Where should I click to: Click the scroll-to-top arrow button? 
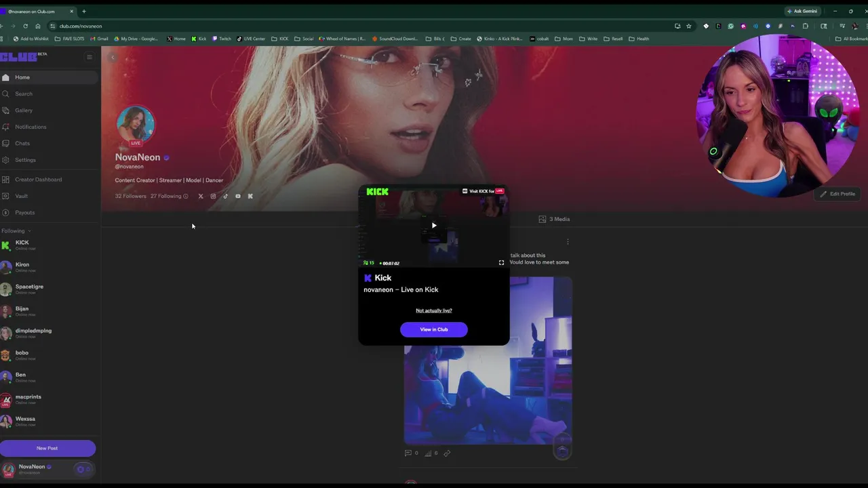[x=562, y=450]
